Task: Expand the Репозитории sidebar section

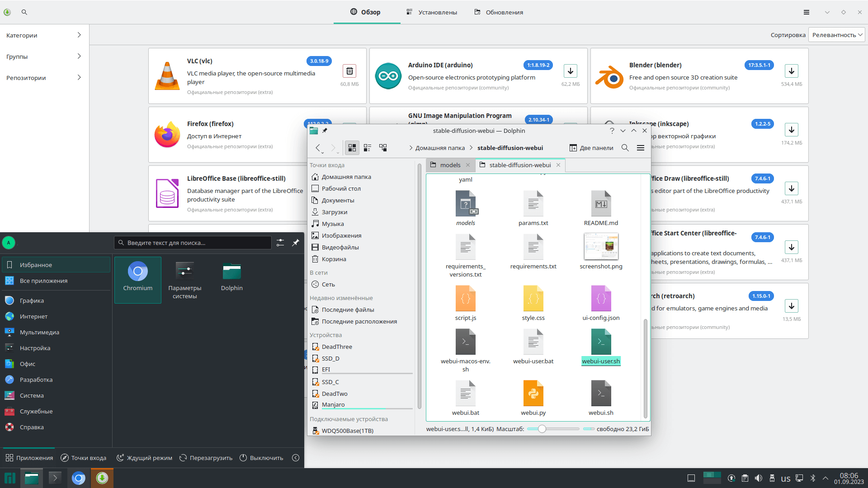Action: pos(44,78)
